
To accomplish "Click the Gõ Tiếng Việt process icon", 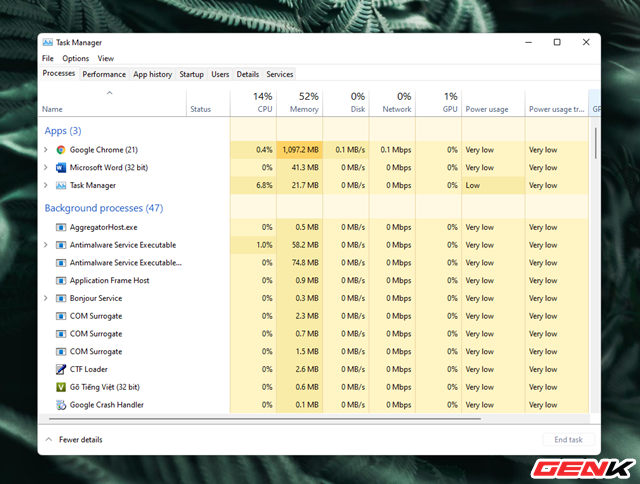I will [x=61, y=387].
